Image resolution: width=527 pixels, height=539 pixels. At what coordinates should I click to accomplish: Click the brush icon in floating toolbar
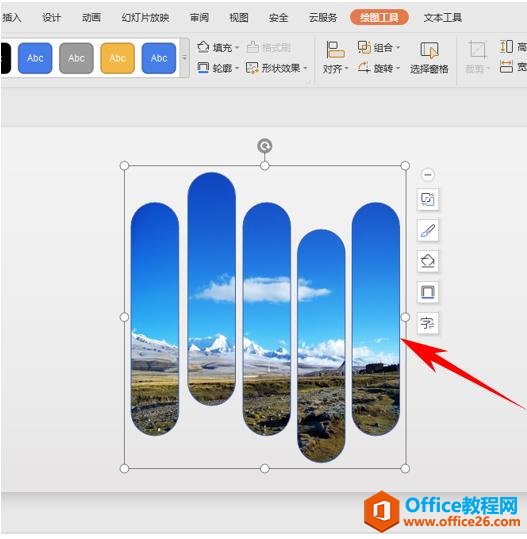tap(428, 230)
